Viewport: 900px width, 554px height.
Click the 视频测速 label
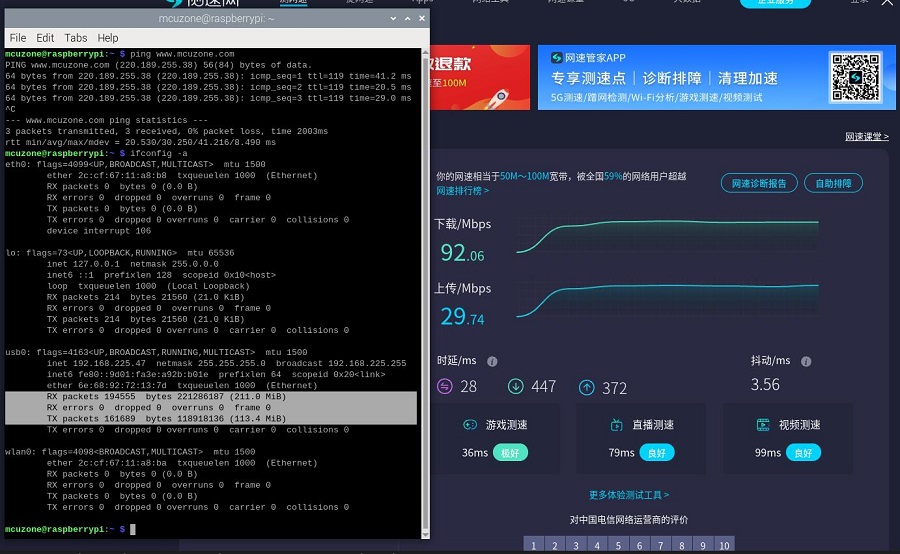click(800, 425)
